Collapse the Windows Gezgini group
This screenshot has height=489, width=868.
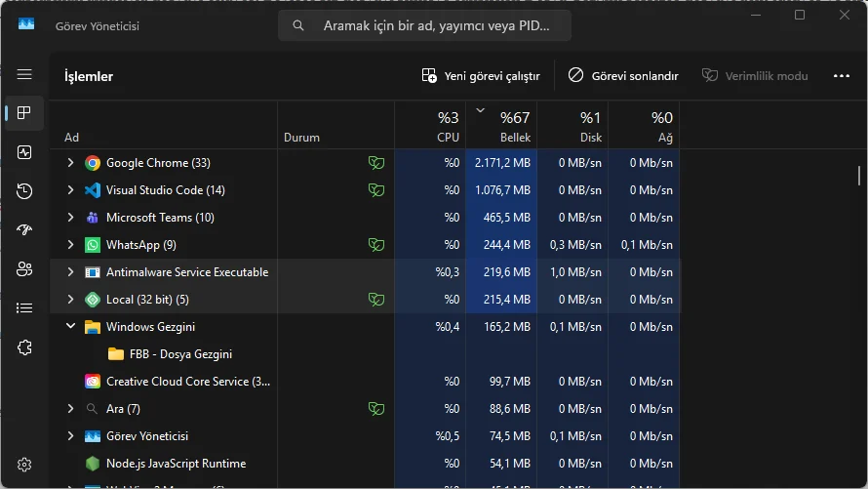click(x=70, y=326)
